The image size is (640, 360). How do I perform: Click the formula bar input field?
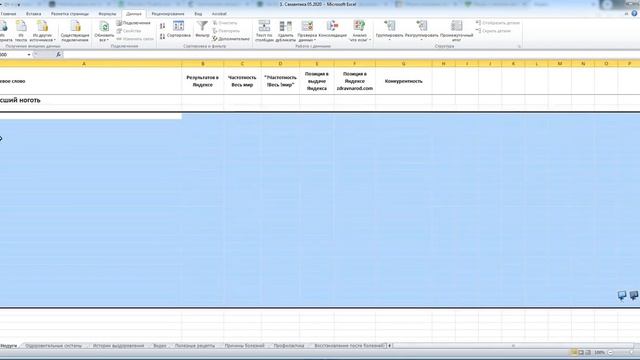click(x=351, y=54)
